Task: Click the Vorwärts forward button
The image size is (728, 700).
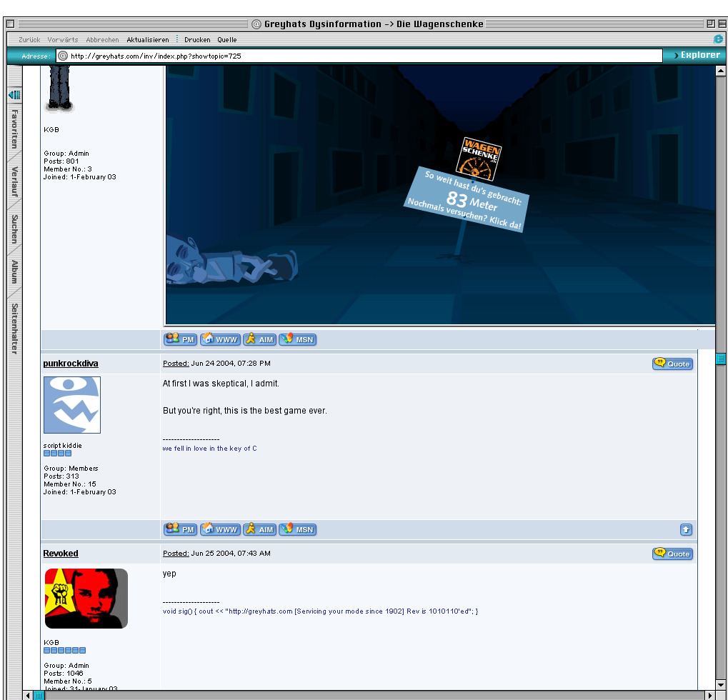Action: coord(63,40)
